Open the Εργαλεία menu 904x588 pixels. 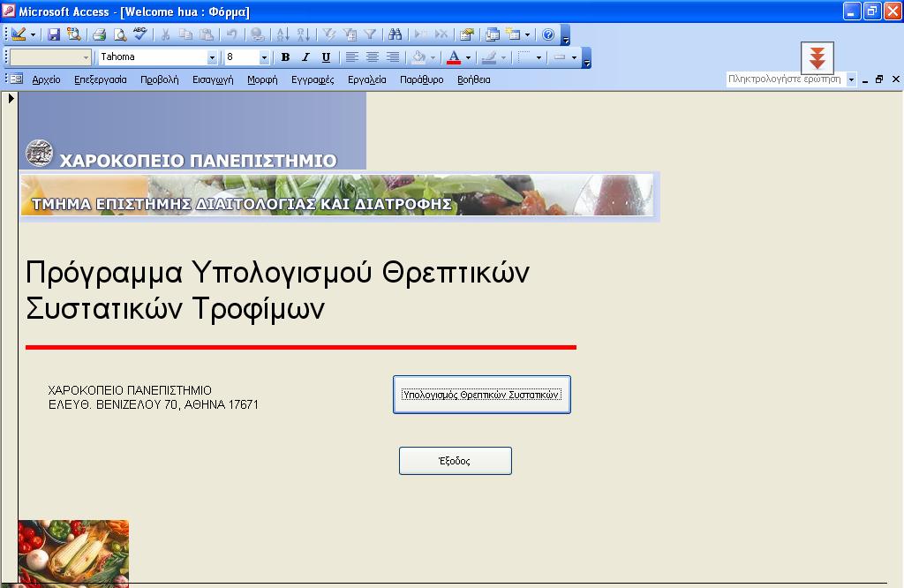(366, 79)
